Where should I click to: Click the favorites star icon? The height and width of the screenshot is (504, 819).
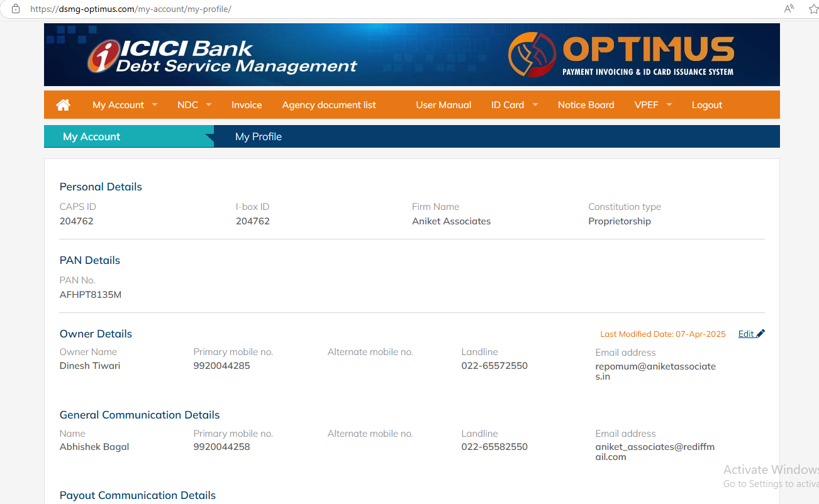(x=813, y=9)
